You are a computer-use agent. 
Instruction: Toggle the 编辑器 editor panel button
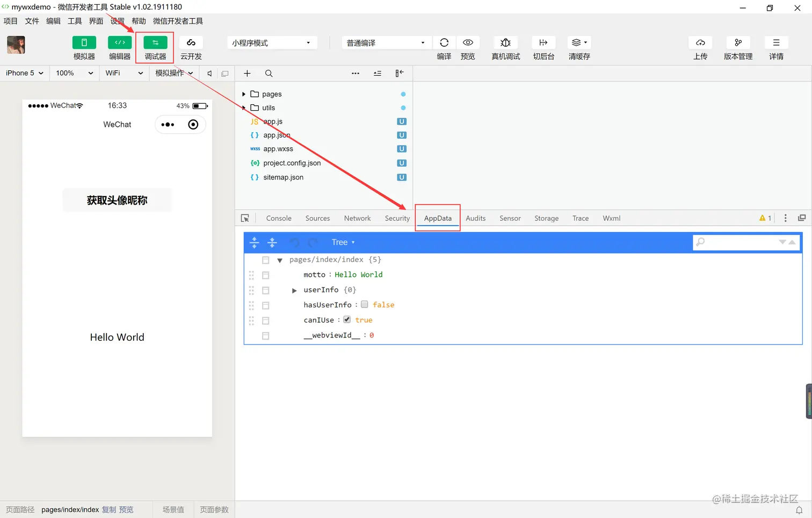coord(120,42)
